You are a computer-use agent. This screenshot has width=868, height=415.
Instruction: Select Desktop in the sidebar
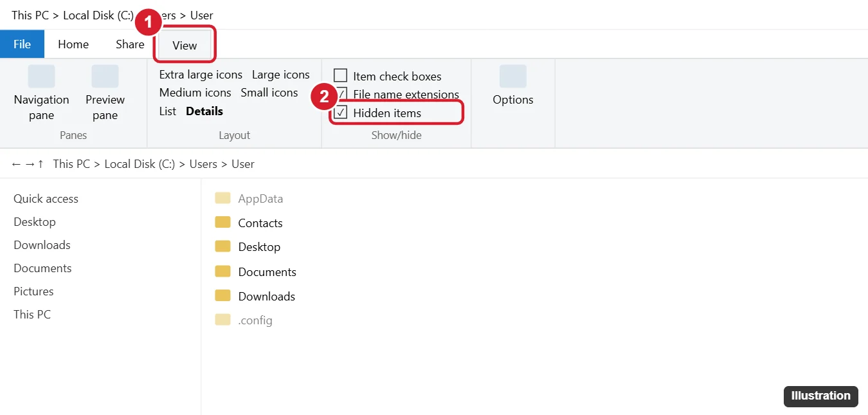pyautogui.click(x=35, y=222)
